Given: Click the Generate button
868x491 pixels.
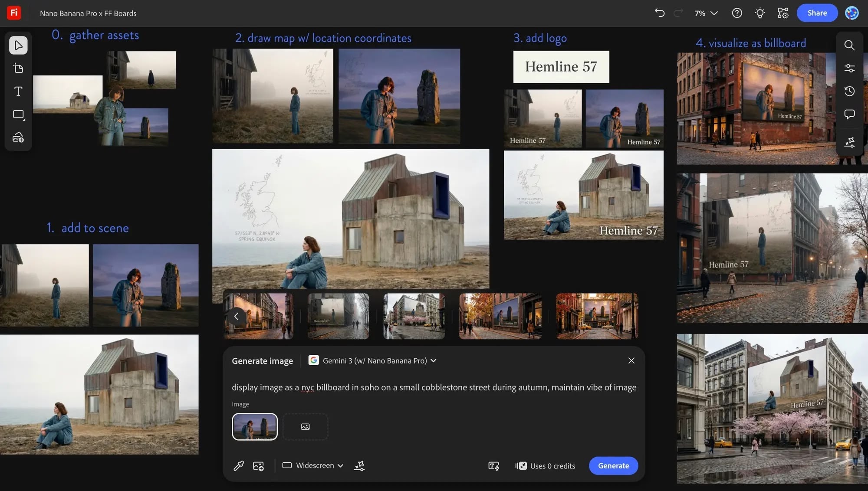Looking at the screenshot, I should (x=613, y=465).
